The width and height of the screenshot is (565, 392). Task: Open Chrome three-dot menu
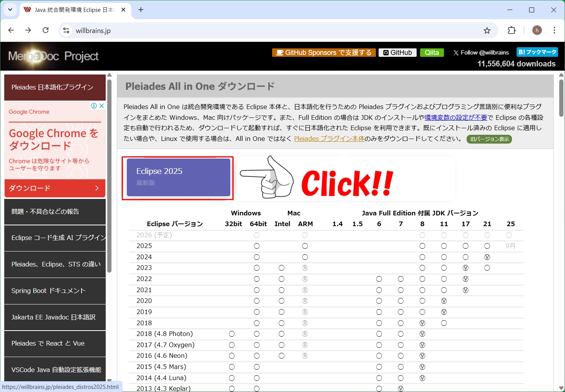coord(554,30)
